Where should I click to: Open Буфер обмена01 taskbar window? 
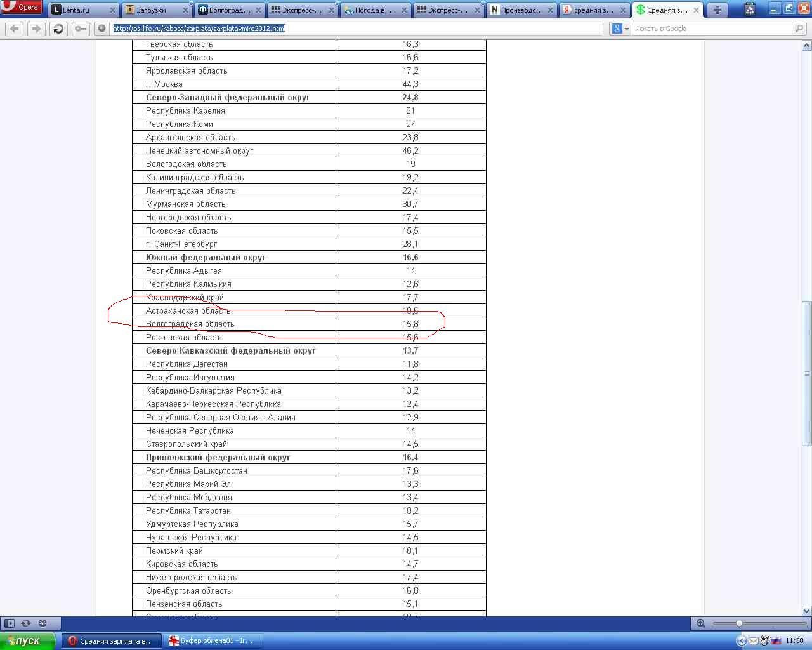[213, 641]
